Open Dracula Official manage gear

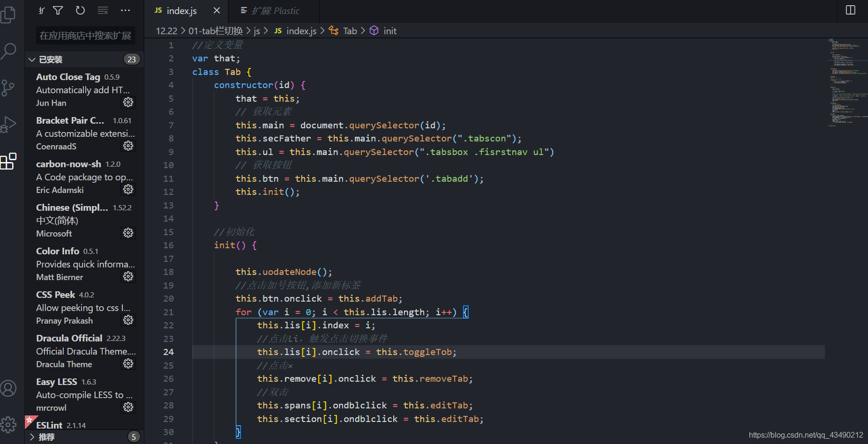tap(128, 364)
